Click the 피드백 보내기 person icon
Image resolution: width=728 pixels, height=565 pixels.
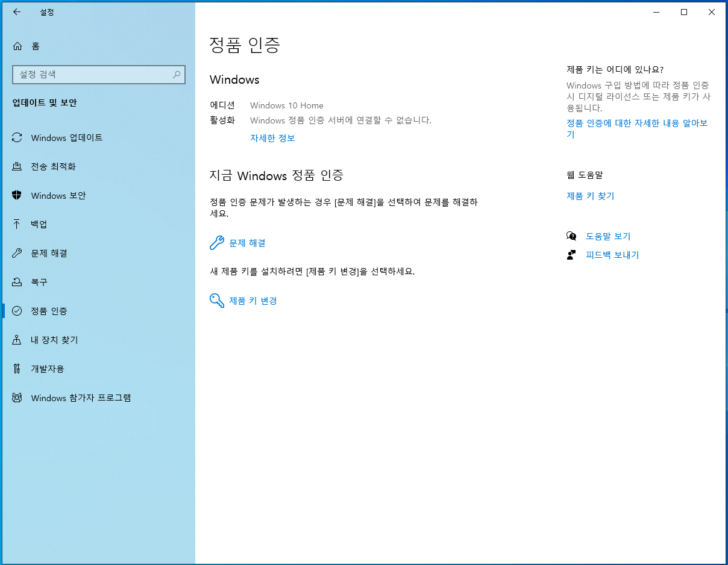point(571,255)
